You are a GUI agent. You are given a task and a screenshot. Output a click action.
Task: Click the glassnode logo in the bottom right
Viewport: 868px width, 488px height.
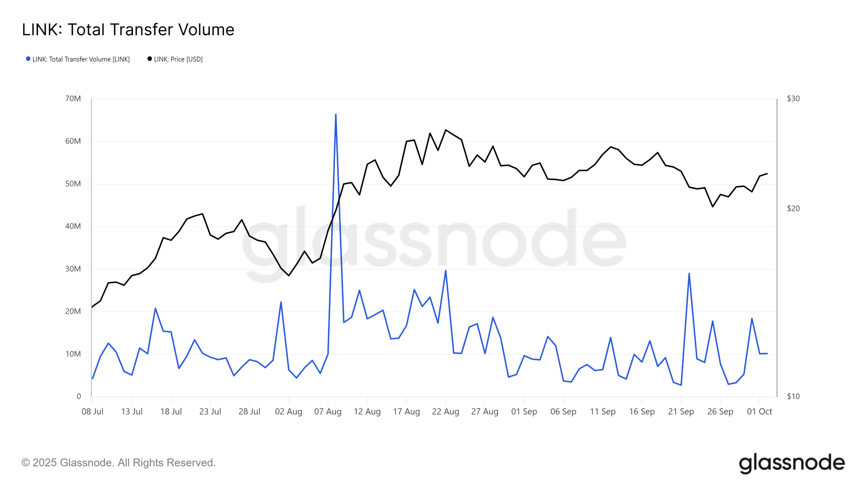791,463
